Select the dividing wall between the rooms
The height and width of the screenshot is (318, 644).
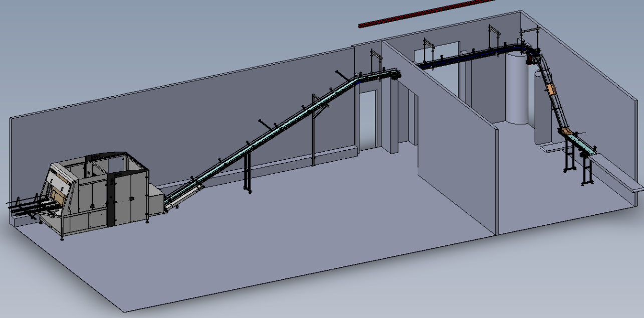point(451,150)
